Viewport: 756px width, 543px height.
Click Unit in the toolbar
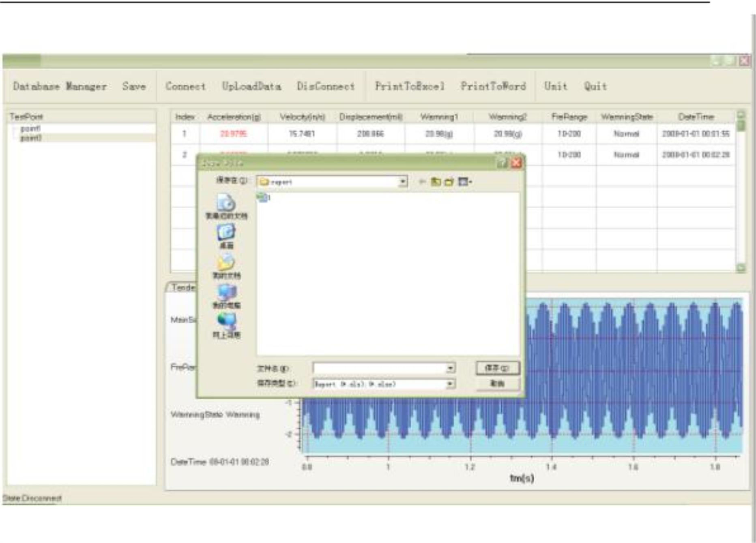(x=556, y=86)
